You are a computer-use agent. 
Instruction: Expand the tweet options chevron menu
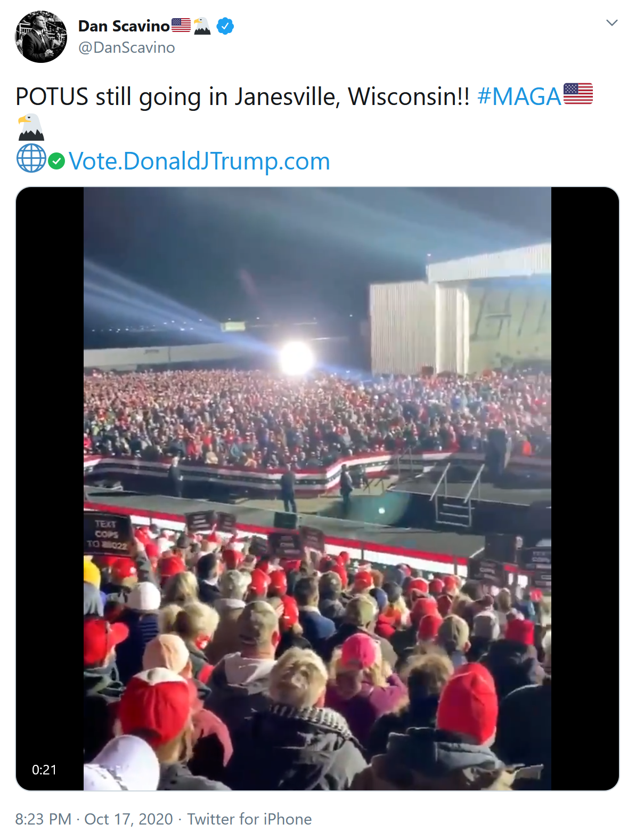coord(612,23)
